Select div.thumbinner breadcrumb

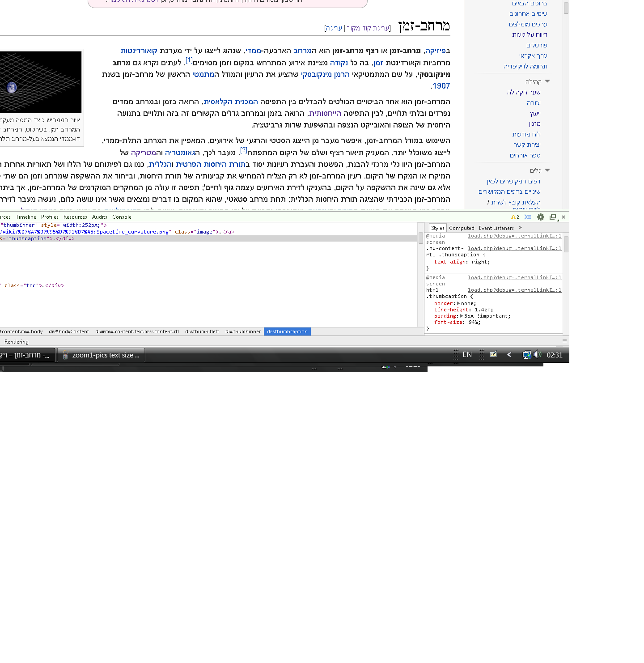[243, 331]
